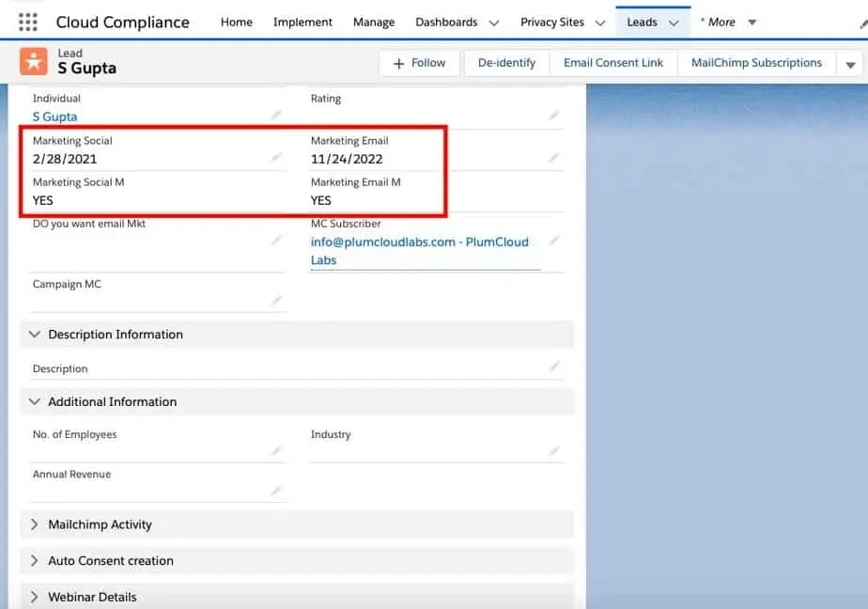The width and height of the screenshot is (868, 609).
Task: Edit Marketing Email date via pencil icon
Action: [x=555, y=154]
